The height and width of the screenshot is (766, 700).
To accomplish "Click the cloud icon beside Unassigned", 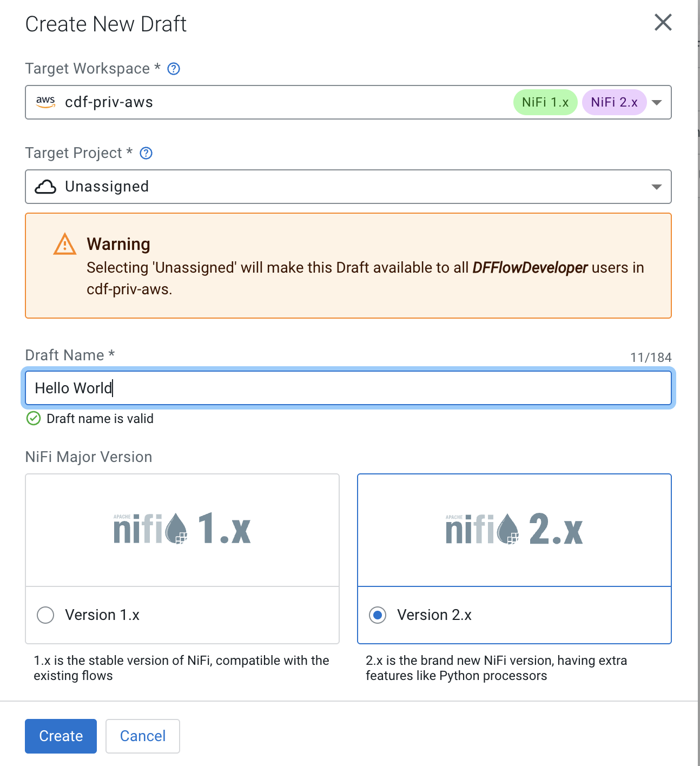I will coord(45,187).
